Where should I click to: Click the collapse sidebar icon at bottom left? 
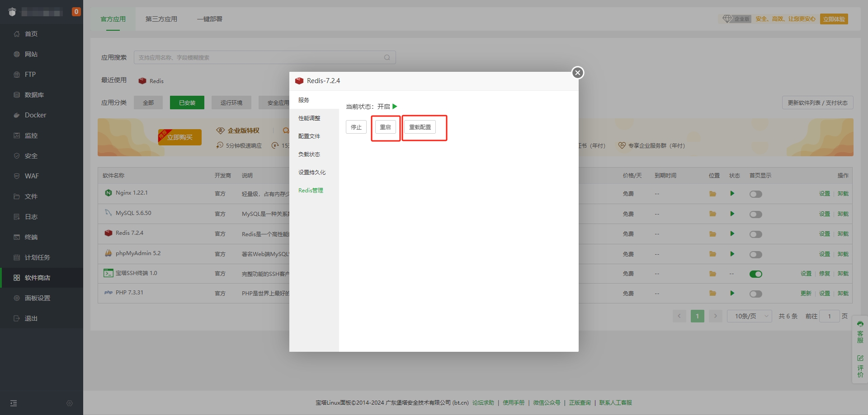click(x=14, y=403)
